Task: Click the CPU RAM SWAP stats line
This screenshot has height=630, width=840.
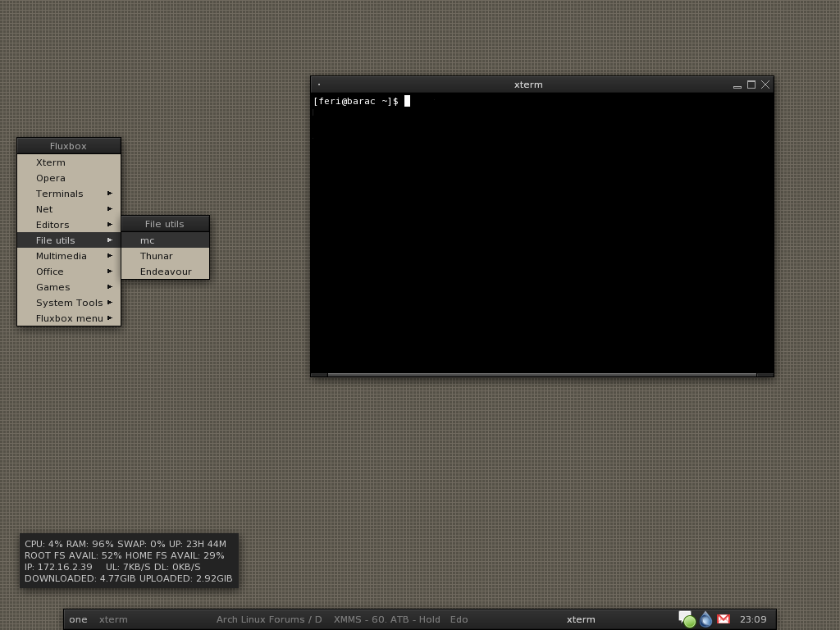Action: pos(126,544)
